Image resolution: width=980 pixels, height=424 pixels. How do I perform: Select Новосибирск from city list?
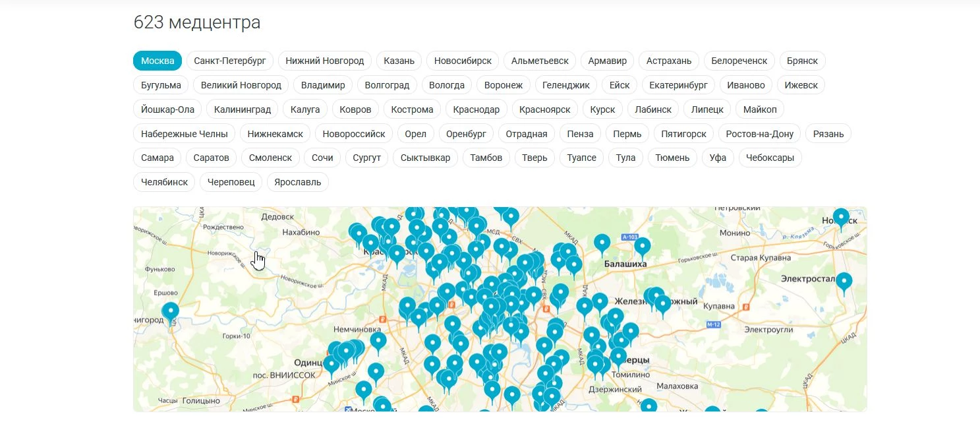coord(463,61)
